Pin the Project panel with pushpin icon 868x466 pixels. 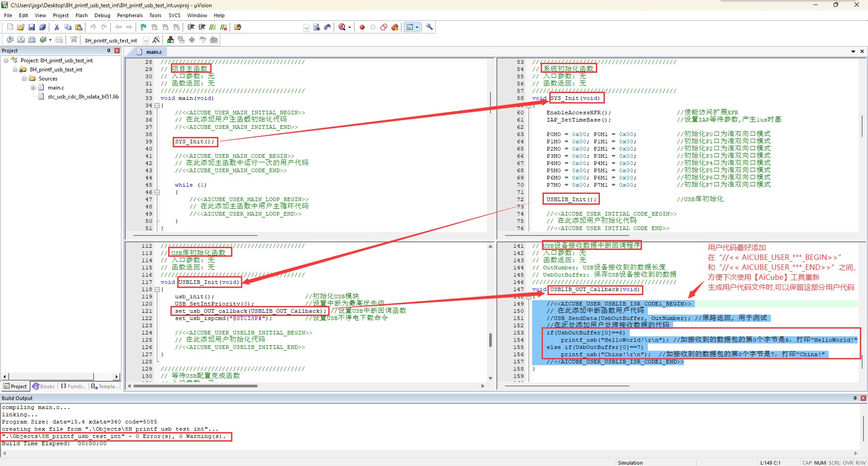pyautogui.click(x=109, y=51)
